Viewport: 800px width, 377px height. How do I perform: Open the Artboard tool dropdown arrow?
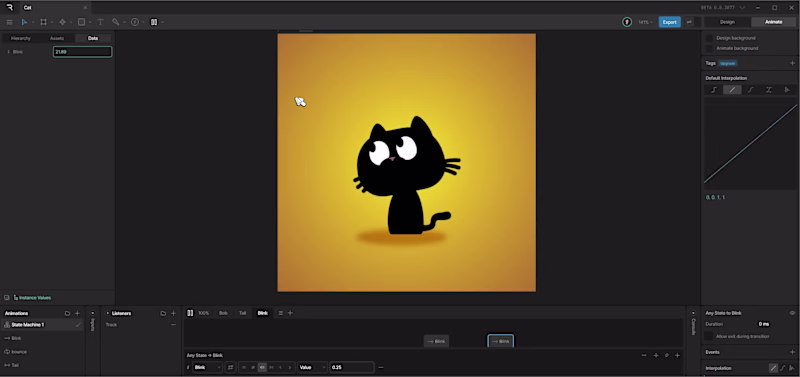point(52,22)
